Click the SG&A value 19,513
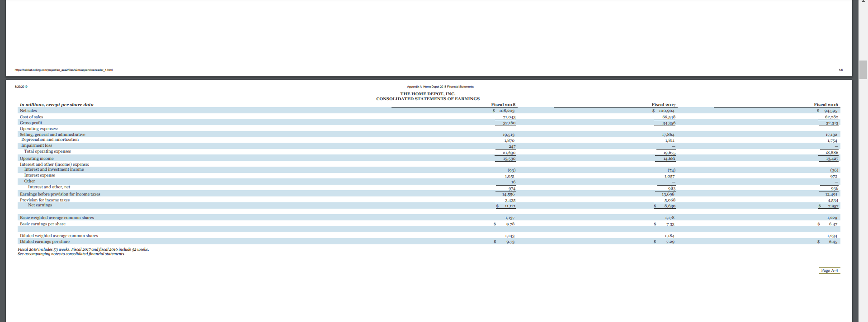The image size is (868, 322). pyautogui.click(x=509, y=135)
